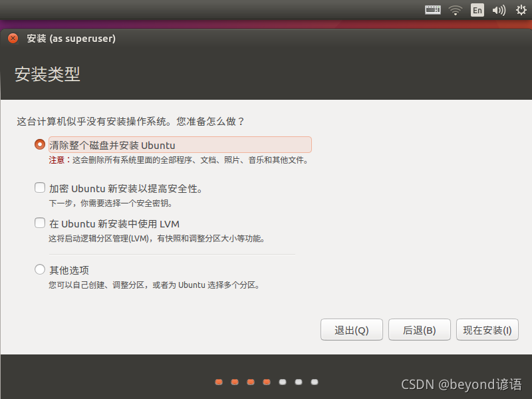Click the 其他选项 label text
This screenshot has width=532, height=399.
[69, 271]
